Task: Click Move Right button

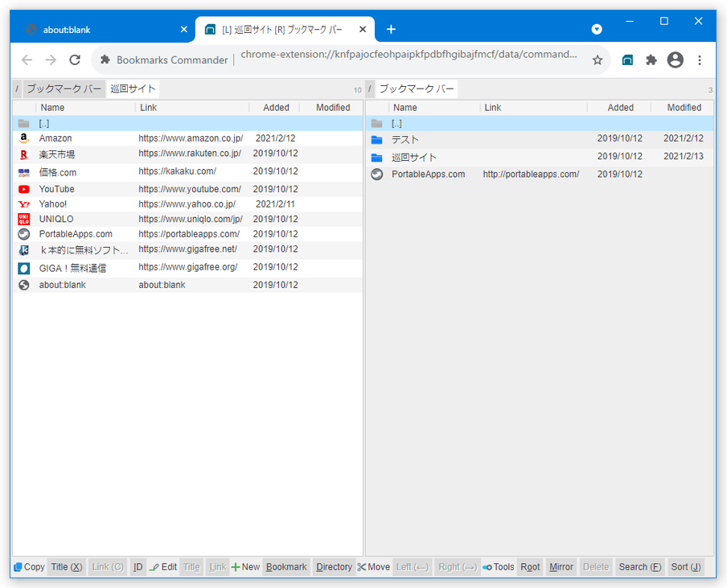Action: [x=457, y=566]
